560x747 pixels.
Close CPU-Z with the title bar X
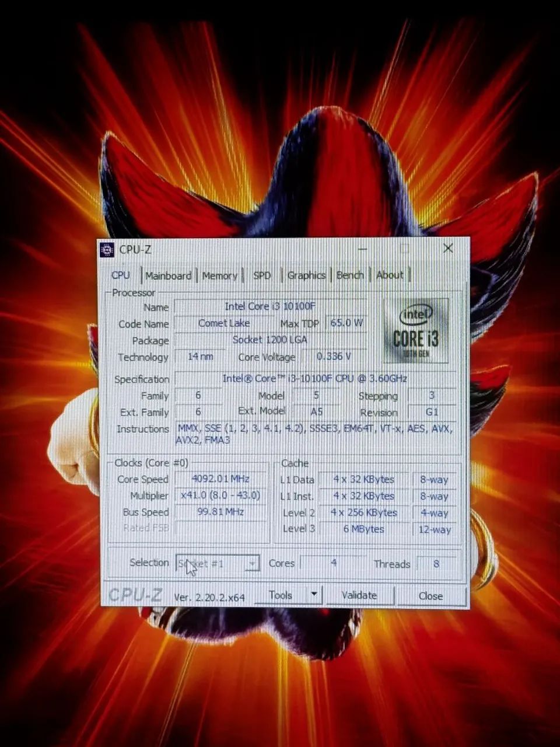(x=448, y=249)
